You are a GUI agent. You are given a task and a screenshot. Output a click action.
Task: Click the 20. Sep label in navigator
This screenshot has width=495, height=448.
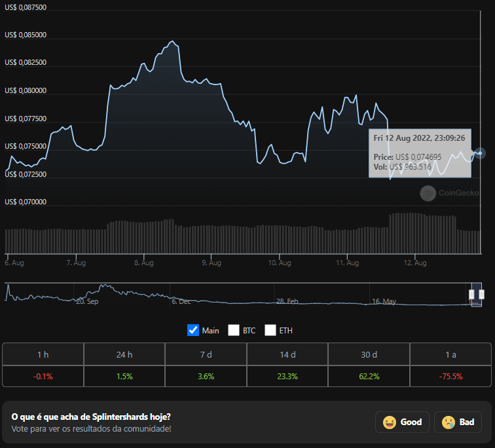coord(88,301)
